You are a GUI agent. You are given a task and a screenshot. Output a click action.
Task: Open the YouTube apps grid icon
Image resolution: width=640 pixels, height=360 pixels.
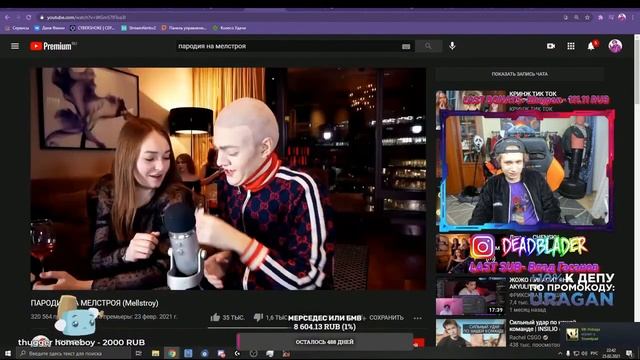point(571,46)
